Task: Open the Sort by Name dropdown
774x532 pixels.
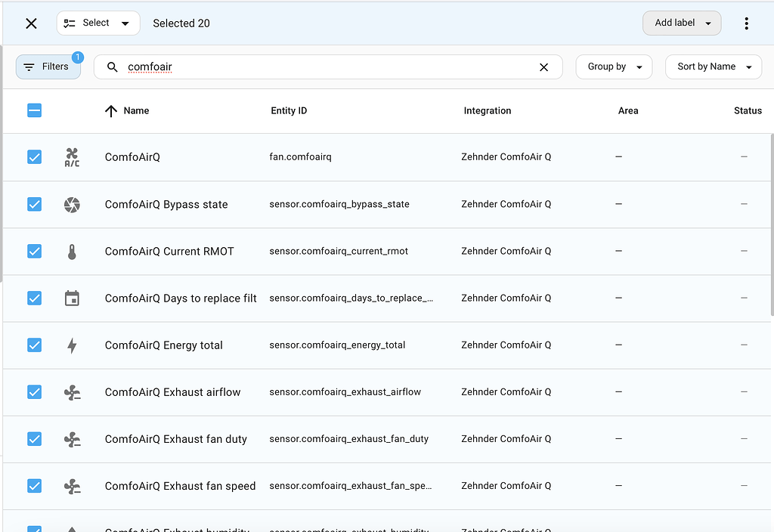Action: click(713, 66)
